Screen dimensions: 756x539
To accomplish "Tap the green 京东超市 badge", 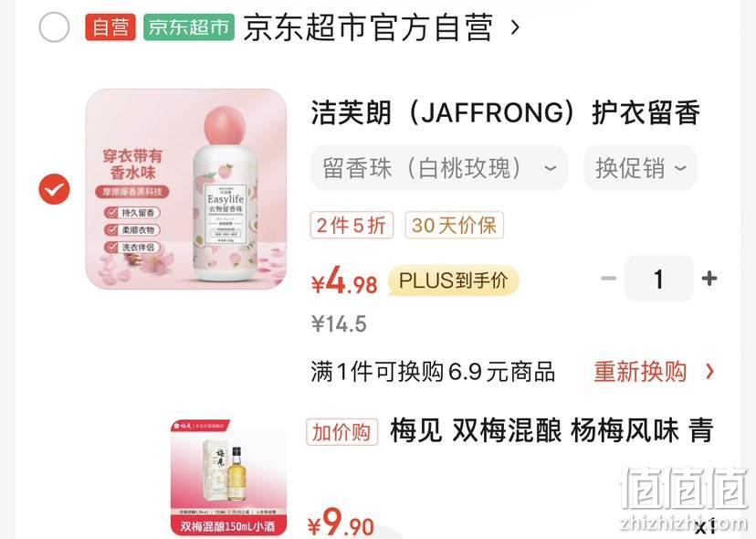I will pyautogui.click(x=189, y=27).
